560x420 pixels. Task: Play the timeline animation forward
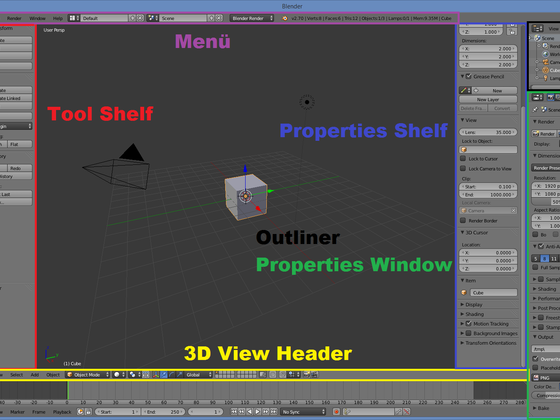258,412
